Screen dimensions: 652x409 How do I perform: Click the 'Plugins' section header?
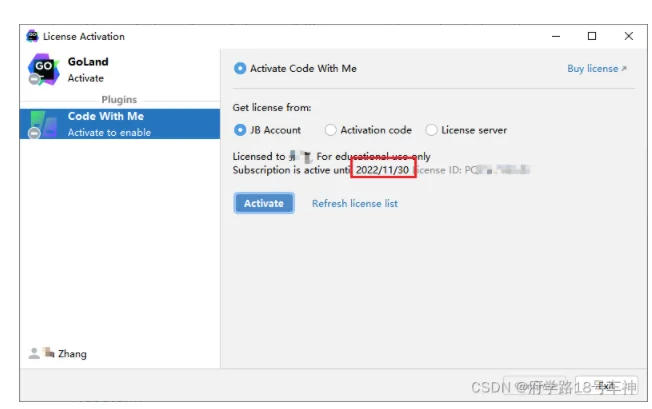point(119,100)
